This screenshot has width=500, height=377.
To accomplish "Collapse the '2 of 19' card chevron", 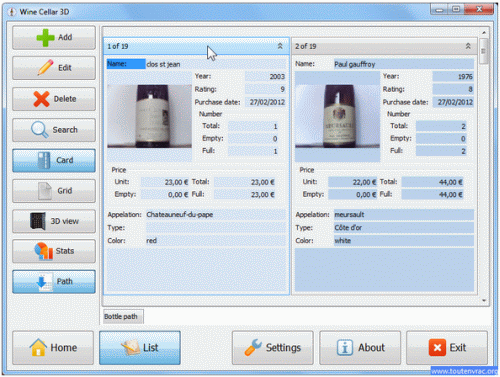I will tap(468, 46).
